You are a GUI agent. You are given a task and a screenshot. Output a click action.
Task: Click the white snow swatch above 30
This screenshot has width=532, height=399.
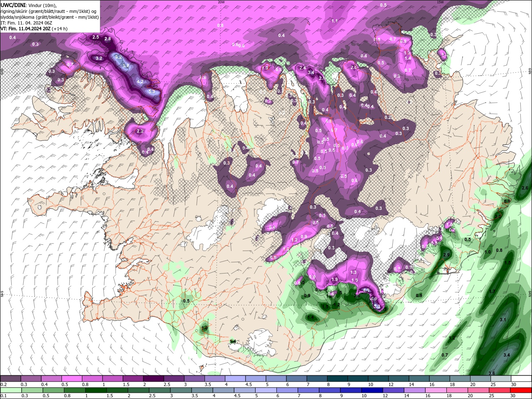(521, 379)
